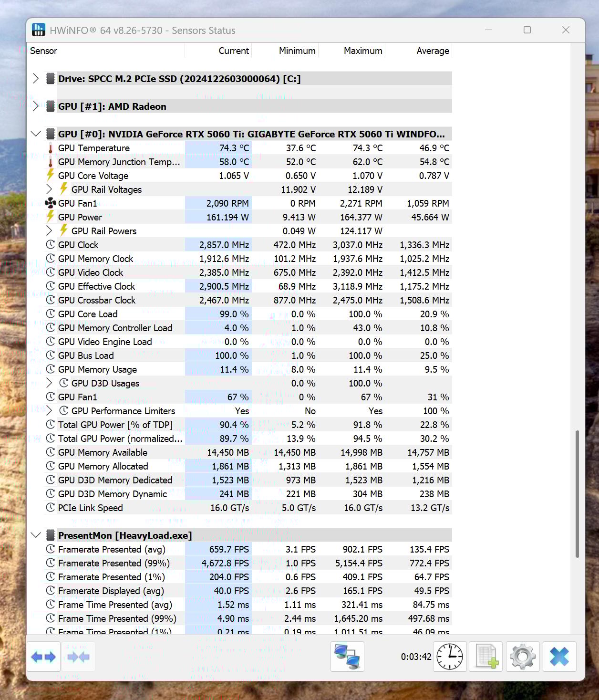Open the network remote monitoring icon
This screenshot has height=700, width=599.
tap(347, 657)
